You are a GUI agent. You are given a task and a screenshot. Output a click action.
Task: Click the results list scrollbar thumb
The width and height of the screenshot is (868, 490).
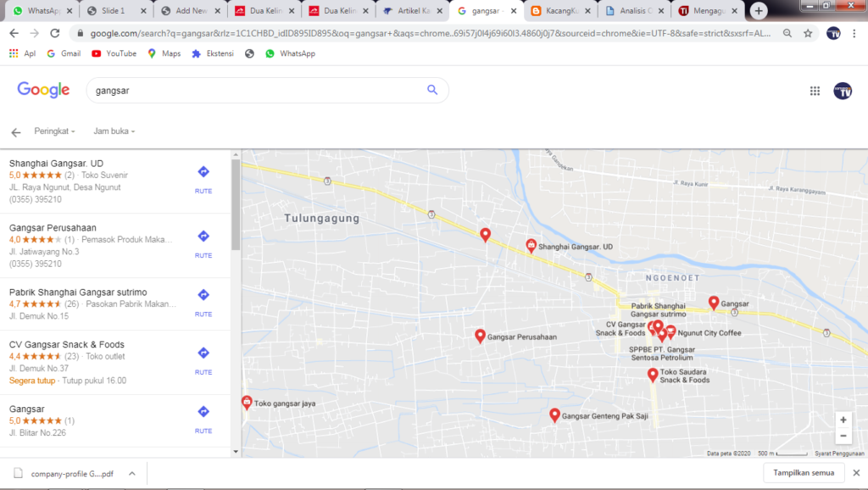coord(236,204)
